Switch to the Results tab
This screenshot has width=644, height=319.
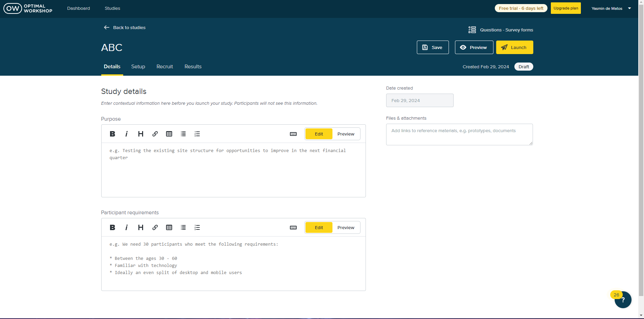(193, 67)
